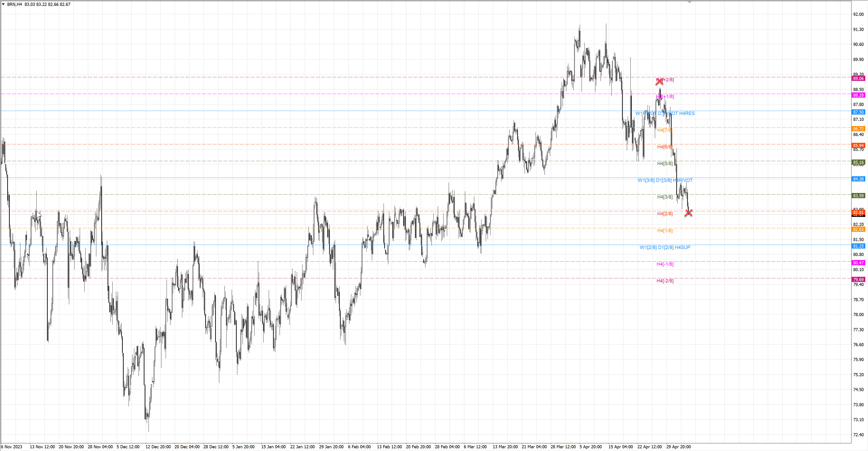Open the BRN,H4 chart dropdown triangle

3,4
